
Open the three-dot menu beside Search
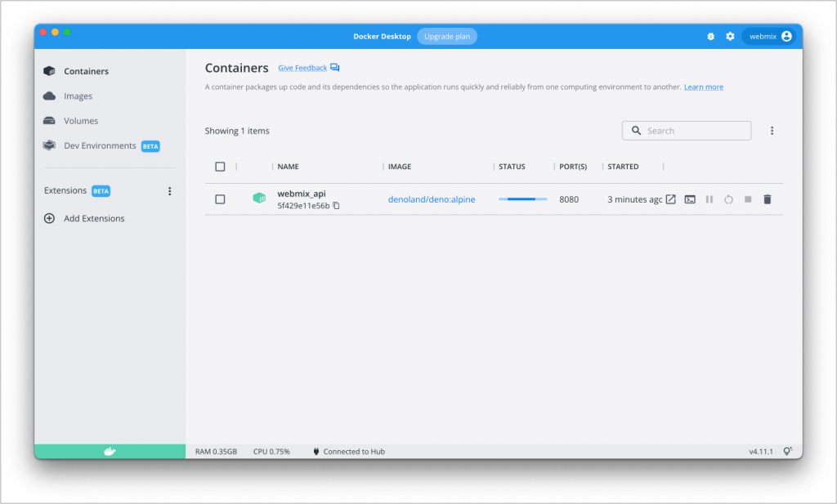772,131
